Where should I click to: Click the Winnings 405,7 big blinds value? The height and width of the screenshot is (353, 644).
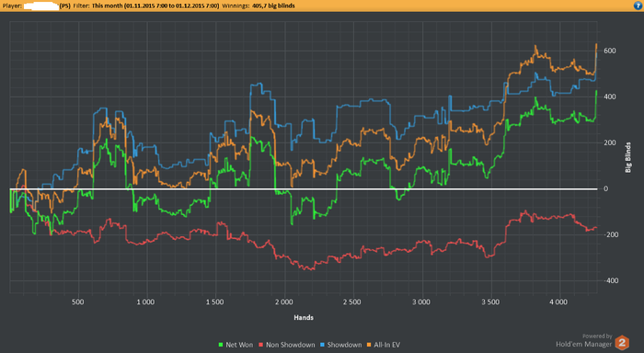coord(272,6)
